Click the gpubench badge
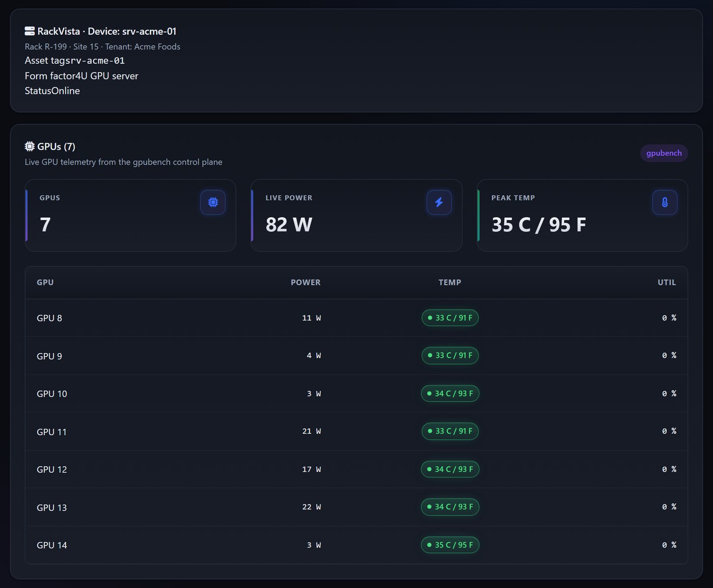The height and width of the screenshot is (588, 713). [664, 153]
